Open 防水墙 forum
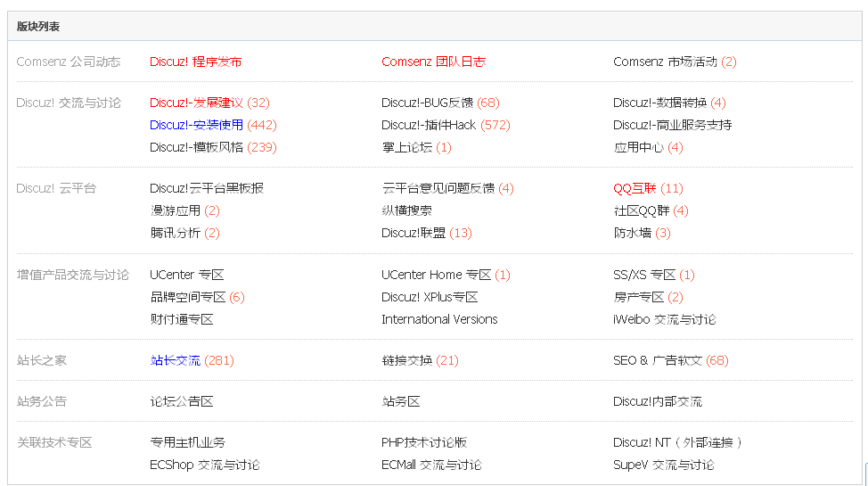 pyautogui.click(x=632, y=233)
